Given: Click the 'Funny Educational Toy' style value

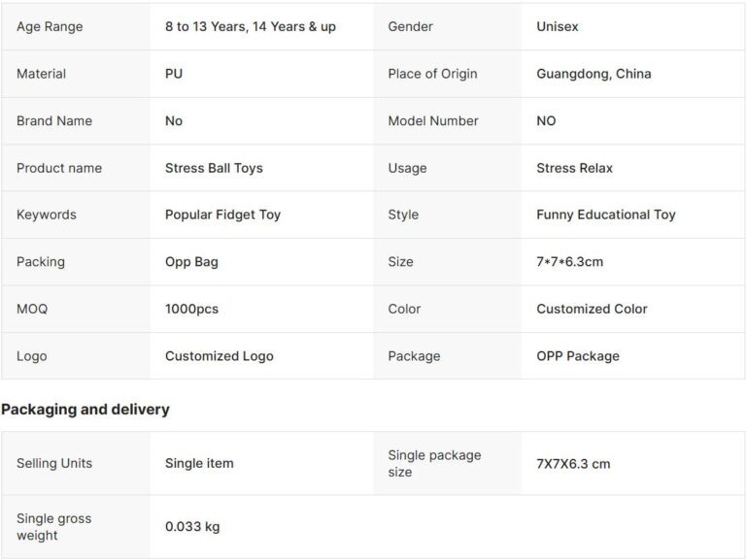Looking at the screenshot, I should click(605, 214).
